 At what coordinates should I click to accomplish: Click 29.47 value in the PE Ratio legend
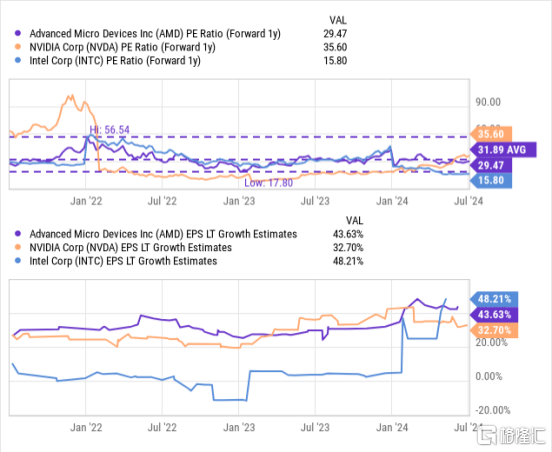click(335, 33)
